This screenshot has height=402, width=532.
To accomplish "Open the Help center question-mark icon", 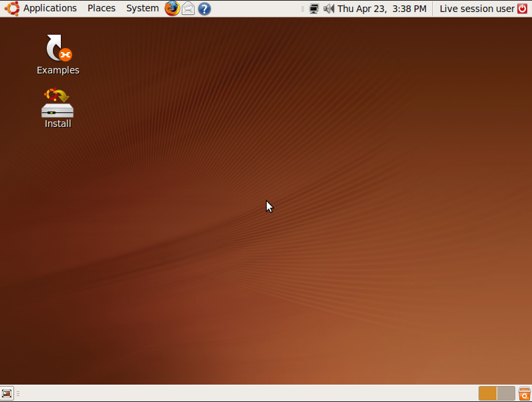I will tap(205, 9).
